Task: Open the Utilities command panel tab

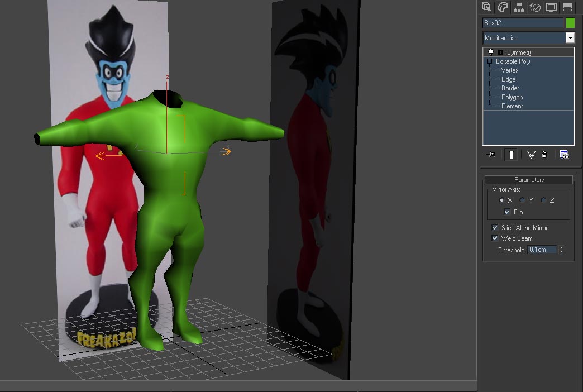Action: [x=567, y=7]
